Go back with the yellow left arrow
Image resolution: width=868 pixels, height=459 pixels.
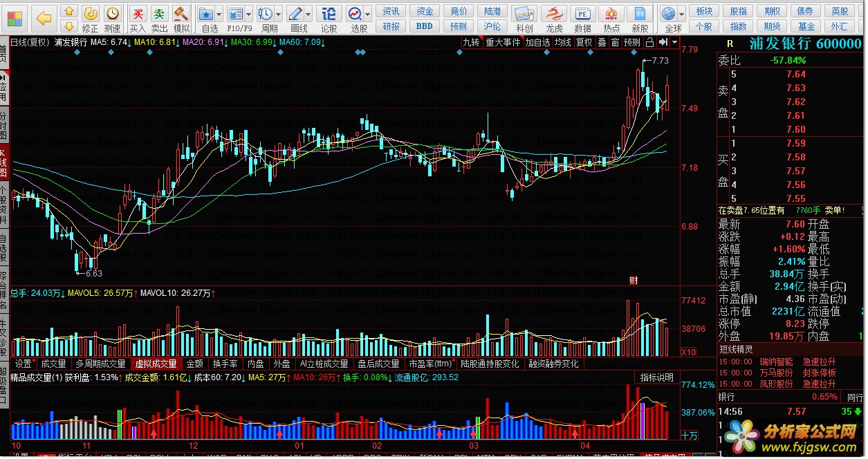pyautogui.click(x=44, y=18)
